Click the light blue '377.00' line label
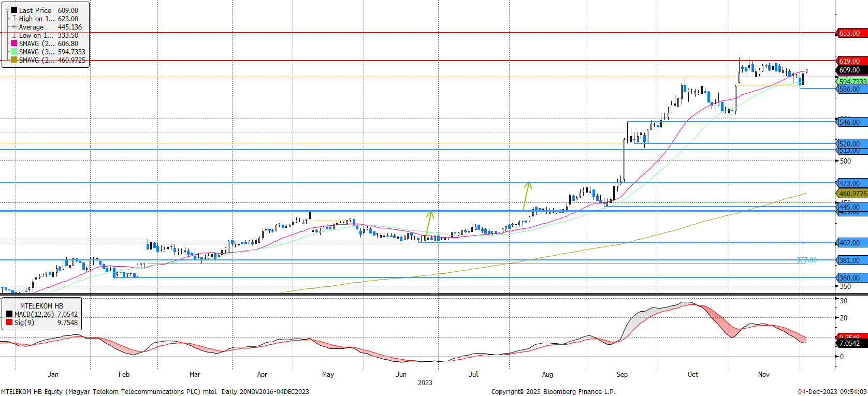The height and width of the screenshot is (396, 868). tap(806, 260)
